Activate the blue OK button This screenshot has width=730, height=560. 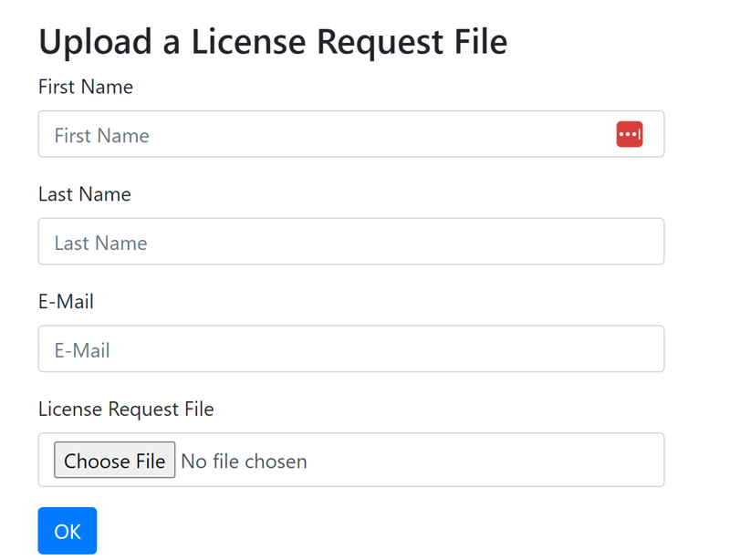pyautogui.click(x=67, y=530)
